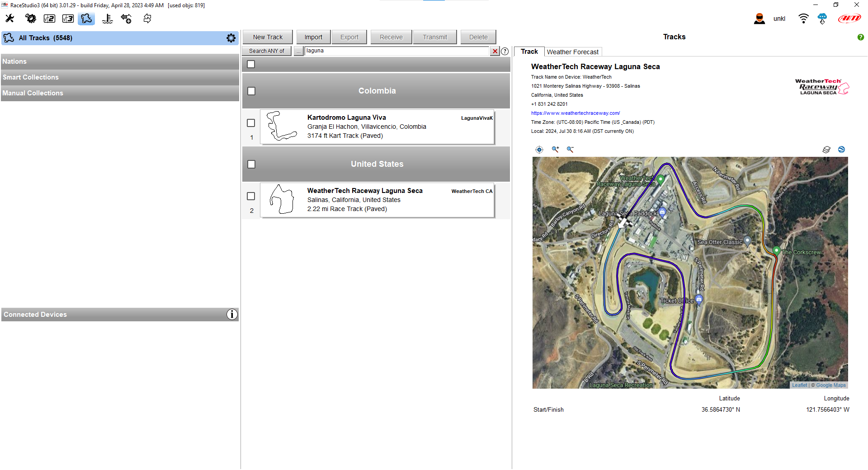The width and height of the screenshot is (868, 470).
Task: Switch to the Weather Forecast tab
Action: tap(572, 52)
